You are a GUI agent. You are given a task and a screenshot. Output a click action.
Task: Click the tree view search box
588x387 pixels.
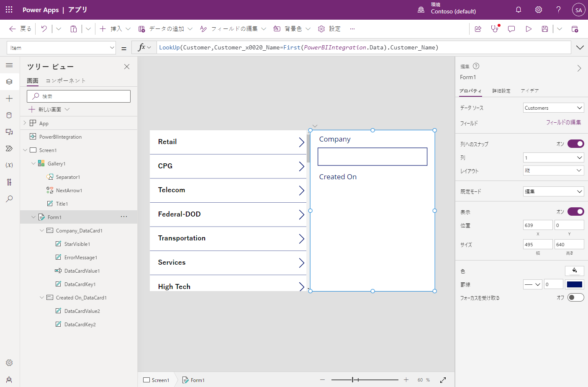click(x=79, y=96)
